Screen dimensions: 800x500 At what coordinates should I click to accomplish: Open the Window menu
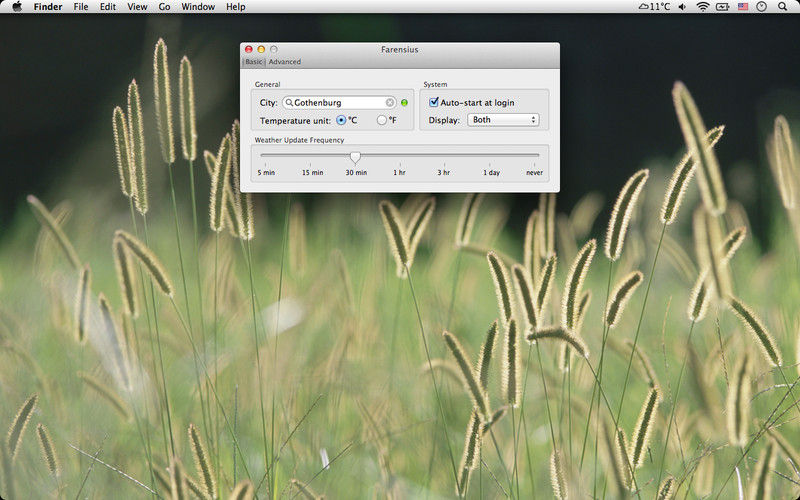(198, 7)
